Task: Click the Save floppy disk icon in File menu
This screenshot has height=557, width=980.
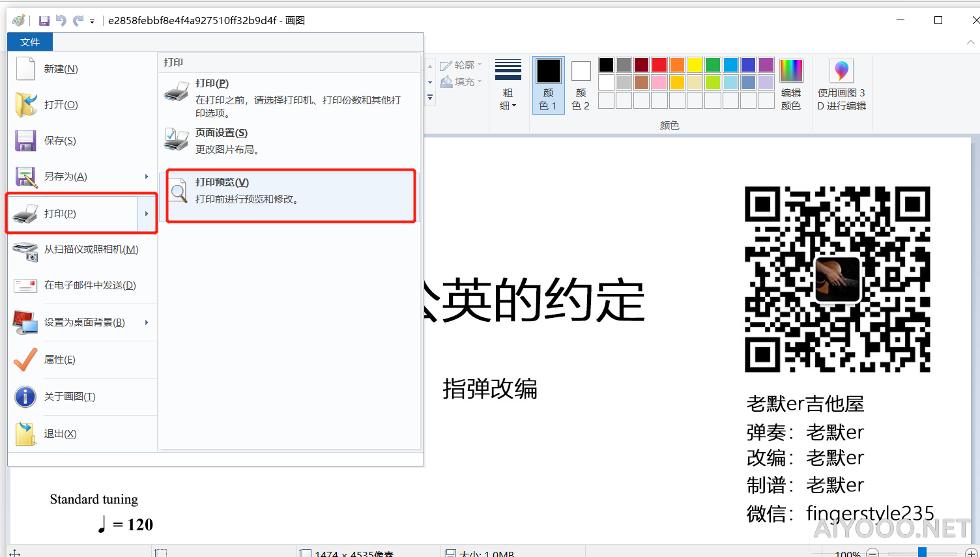Action: 25,141
